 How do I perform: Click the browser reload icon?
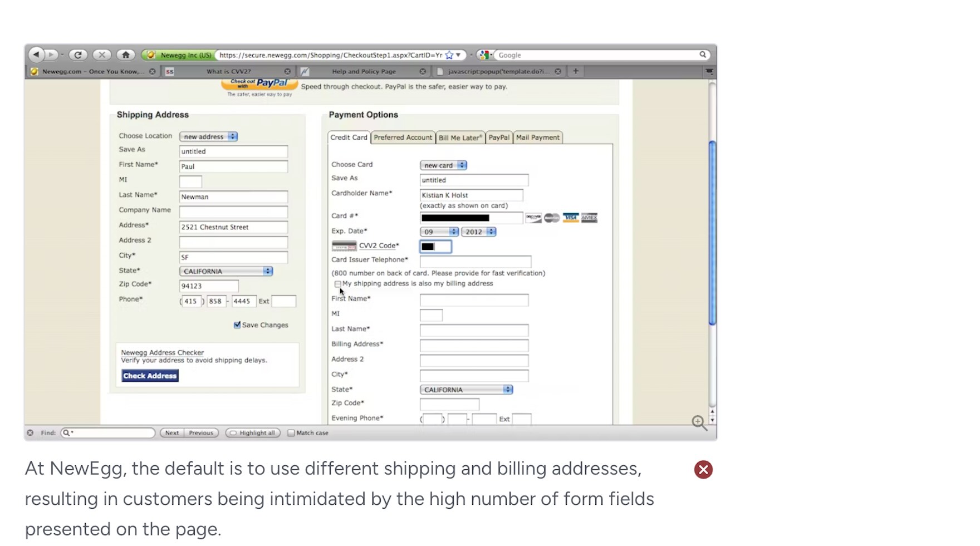[78, 55]
